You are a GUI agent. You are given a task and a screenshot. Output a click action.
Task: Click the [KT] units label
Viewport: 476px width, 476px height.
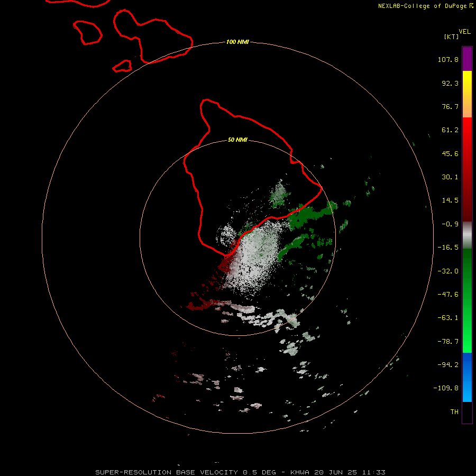(451, 36)
